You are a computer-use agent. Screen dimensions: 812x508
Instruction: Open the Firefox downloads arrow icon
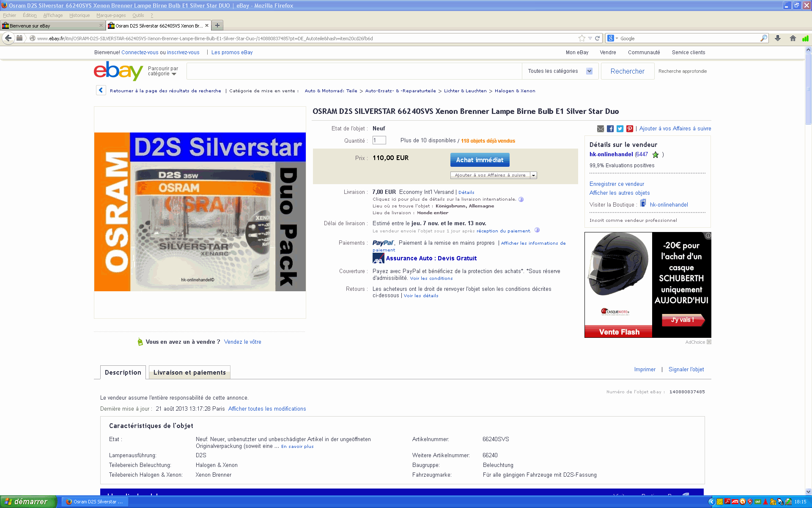click(778, 38)
